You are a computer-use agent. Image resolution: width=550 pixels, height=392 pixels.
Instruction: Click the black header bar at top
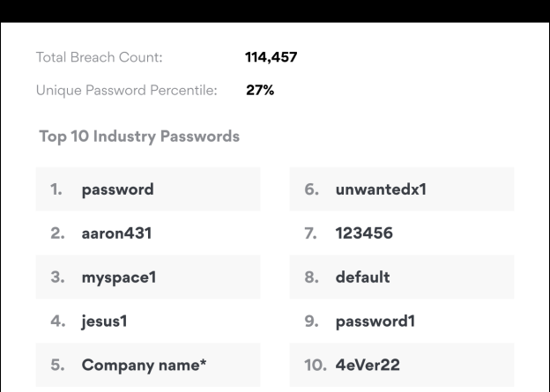click(x=275, y=11)
